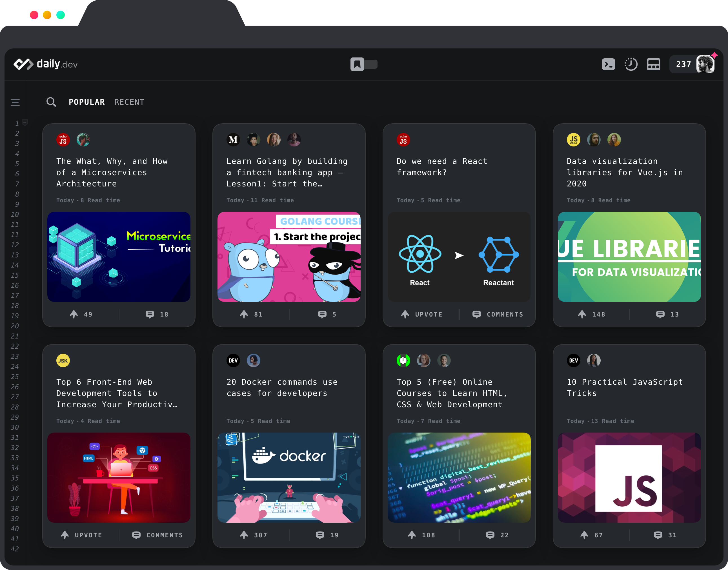
Task: Open the reading history clock icon
Action: 631,64
